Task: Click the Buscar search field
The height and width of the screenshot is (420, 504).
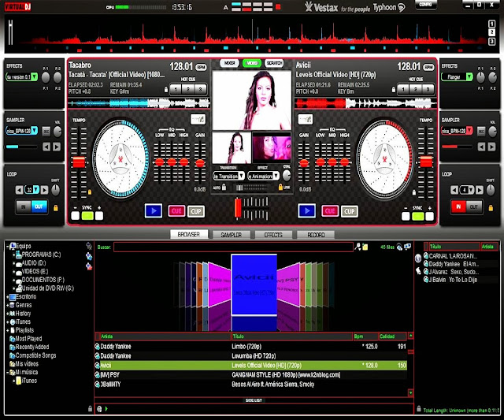Action: (x=233, y=247)
